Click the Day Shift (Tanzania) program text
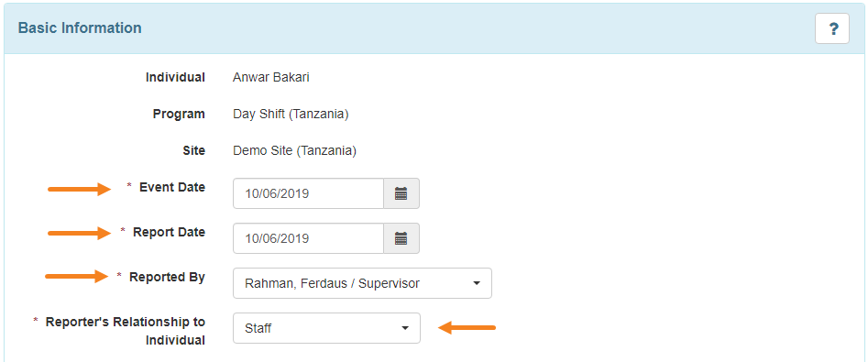The image size is (868, 362). pos(291,115)
